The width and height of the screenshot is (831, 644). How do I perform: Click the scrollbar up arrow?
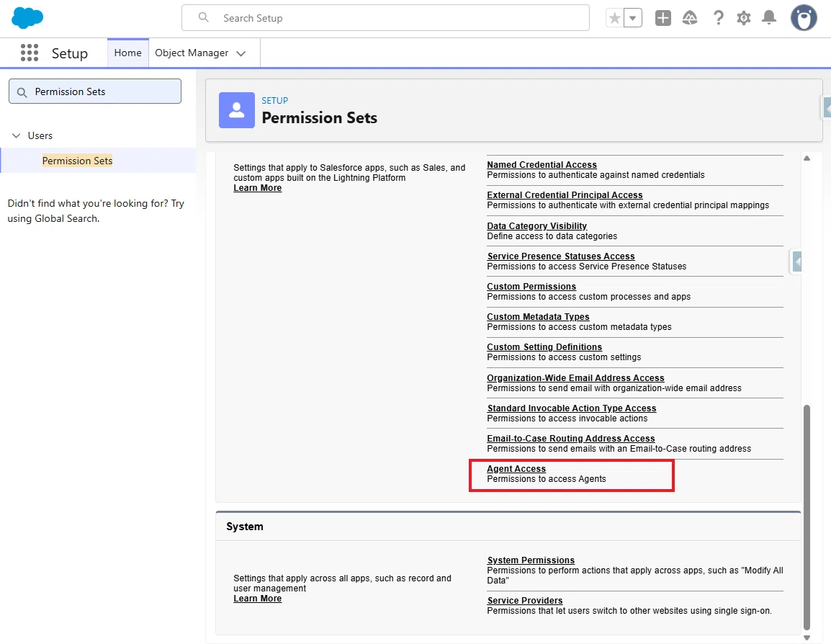[807, 158]
